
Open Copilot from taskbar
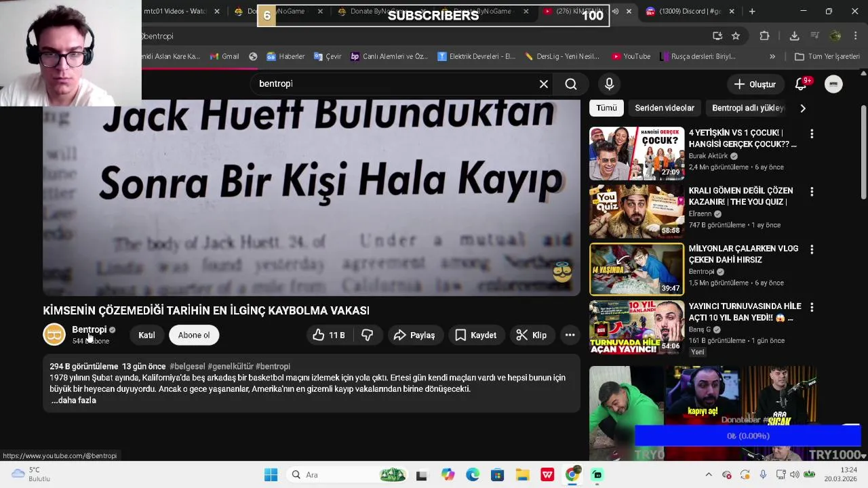tap(448, 474)
